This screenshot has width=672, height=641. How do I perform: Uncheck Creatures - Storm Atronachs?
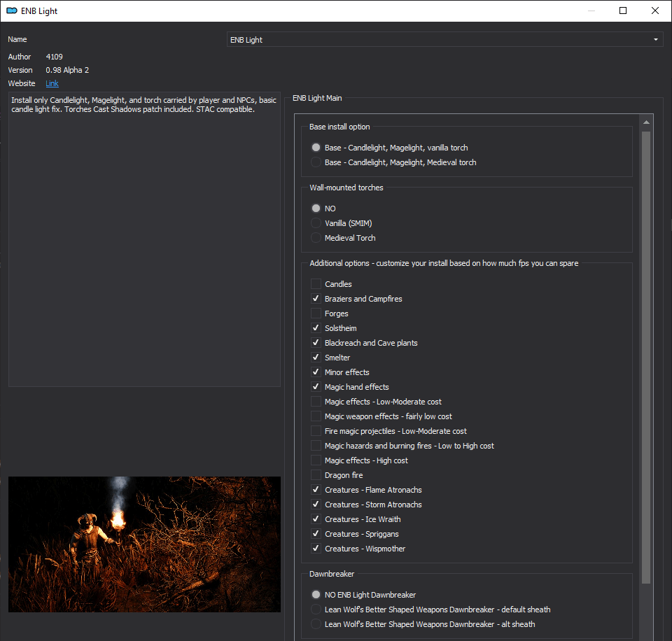pyautogui.click(x=316, y=504)
